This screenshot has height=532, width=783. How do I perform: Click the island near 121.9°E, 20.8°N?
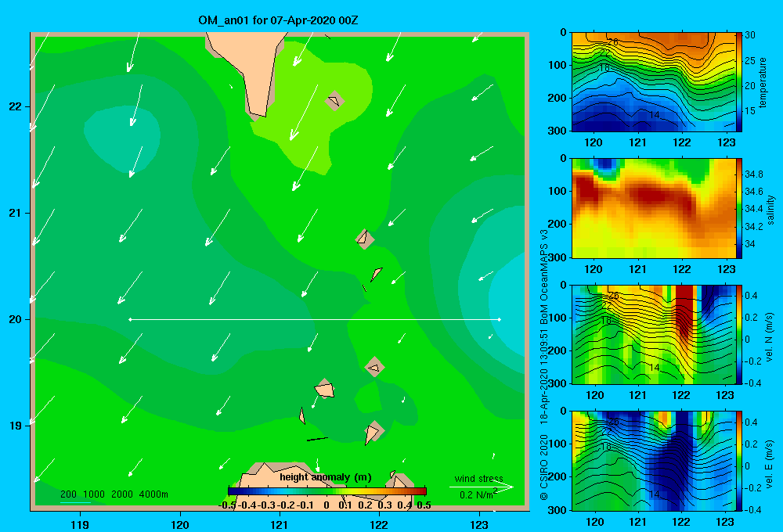365,239
